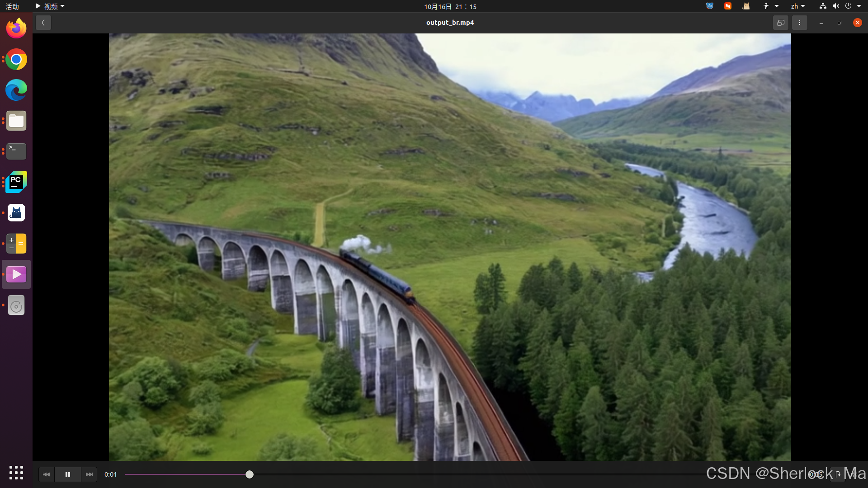This screenshot has height=488, width=868.
Task: Open the Terminal from the dock
Action: tap(16, 151)
